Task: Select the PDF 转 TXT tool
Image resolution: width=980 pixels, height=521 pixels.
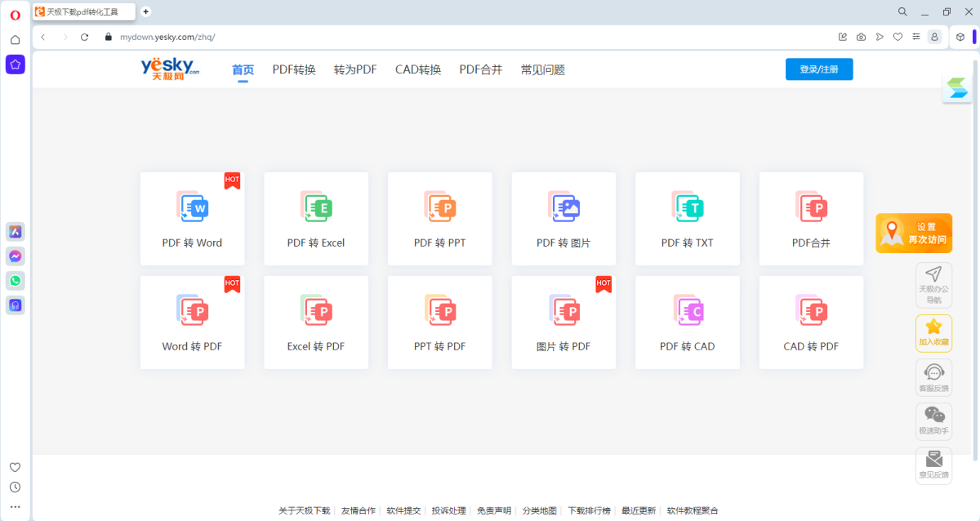Action: (687, 218)
